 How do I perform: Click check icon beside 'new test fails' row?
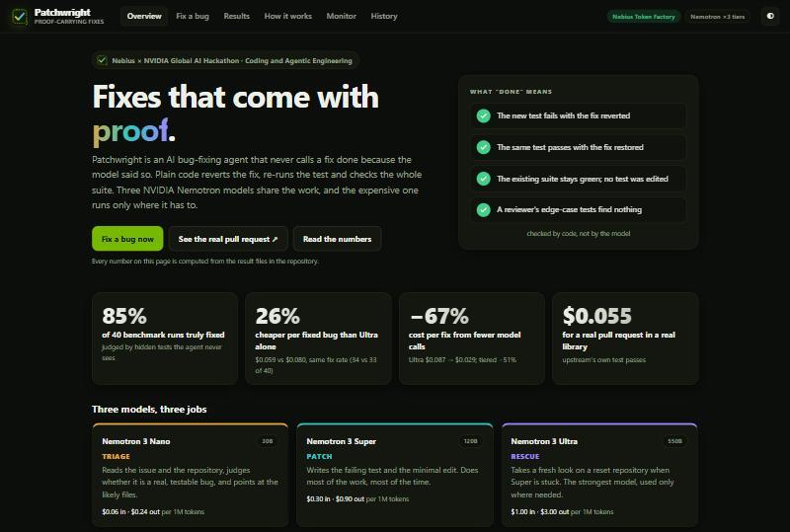pos(484,115)
